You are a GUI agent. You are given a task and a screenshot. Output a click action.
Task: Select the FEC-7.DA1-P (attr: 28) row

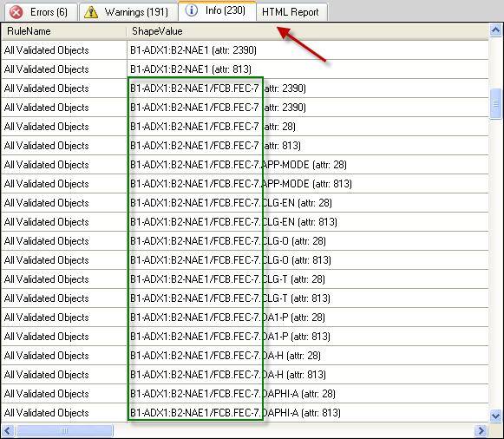click(x=245, y=318)
